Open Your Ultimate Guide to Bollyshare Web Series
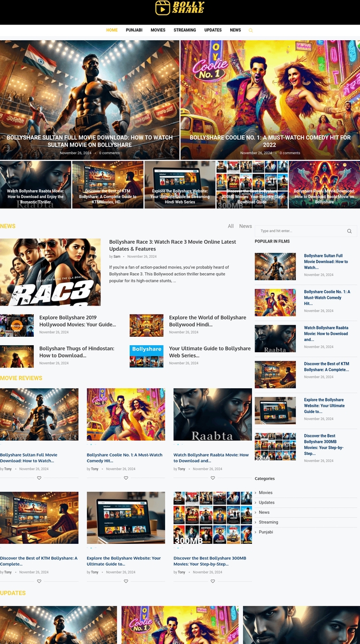 click(210, 352)
